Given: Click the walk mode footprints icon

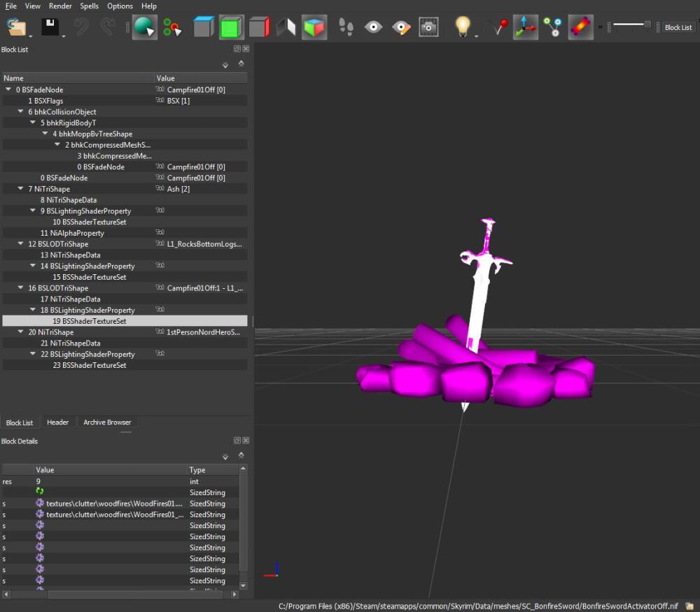Looking at the screenshot, I should point(346,27).
